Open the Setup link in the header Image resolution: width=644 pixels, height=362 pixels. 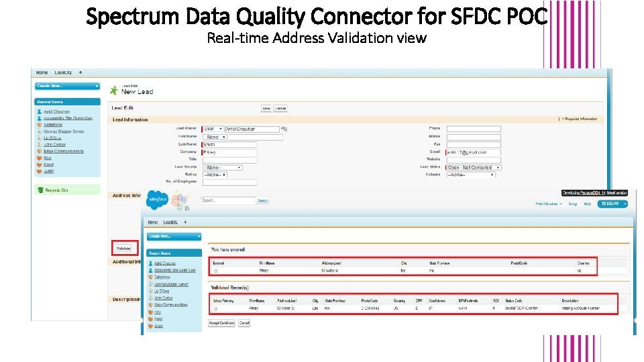point(572,204)
